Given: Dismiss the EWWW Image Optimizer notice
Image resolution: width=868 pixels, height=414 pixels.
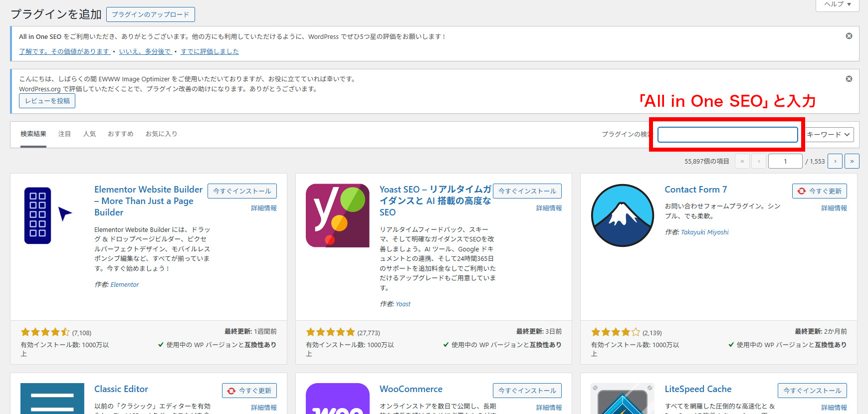Looking at the screenshot, I should 849,79.
